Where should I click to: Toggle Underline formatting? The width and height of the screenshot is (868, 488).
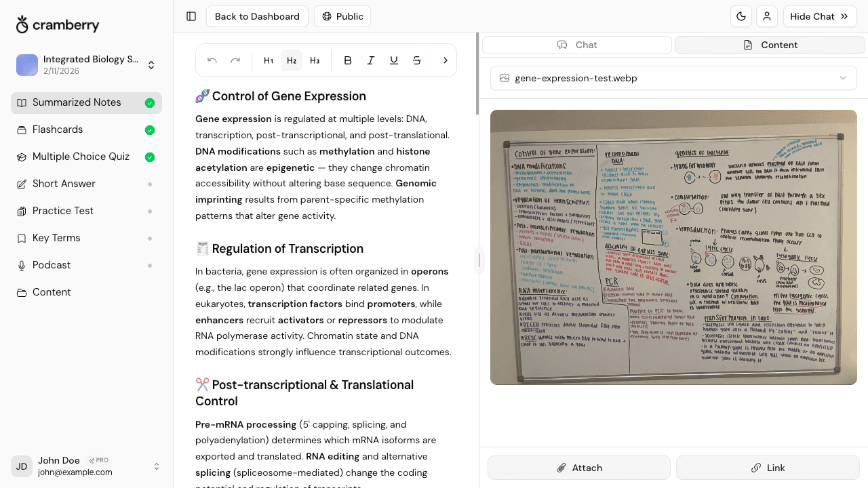pyautogui.click(x=394, y=60)
